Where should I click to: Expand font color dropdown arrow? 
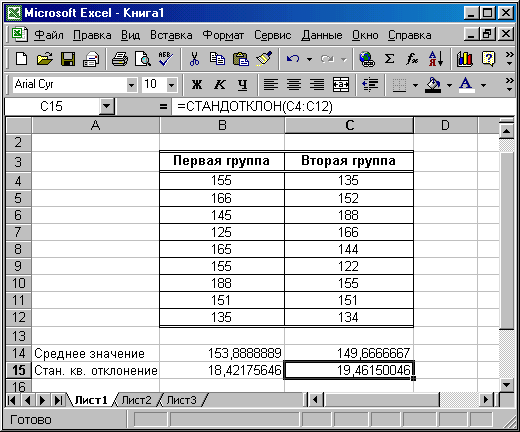click(483, 85)
